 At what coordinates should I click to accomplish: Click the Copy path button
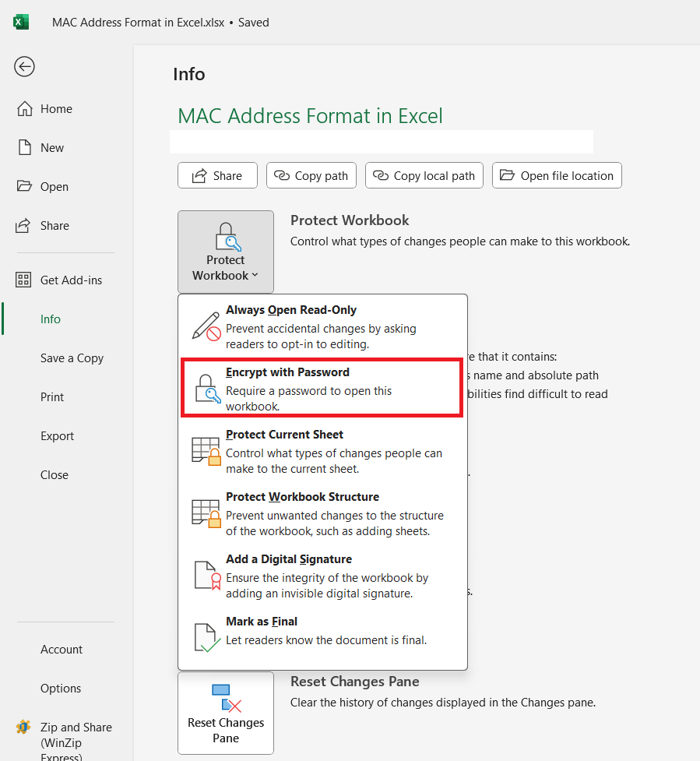coord(311,175)
